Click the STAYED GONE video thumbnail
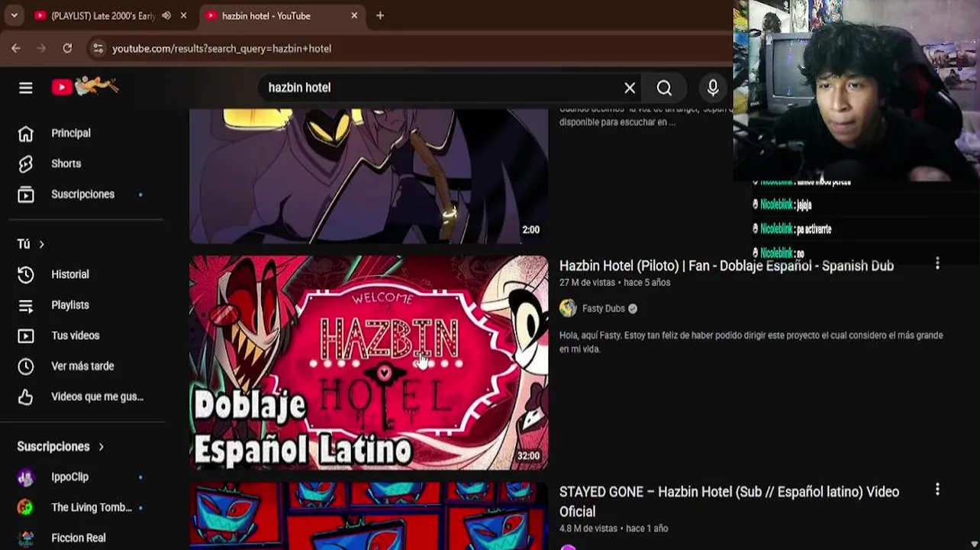Viewport: 980px width, 550px height. pyautogui.click(x=369, y=516)
